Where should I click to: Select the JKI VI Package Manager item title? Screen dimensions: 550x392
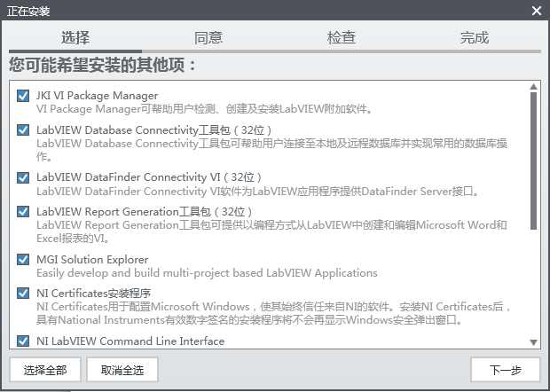point(98,96)
